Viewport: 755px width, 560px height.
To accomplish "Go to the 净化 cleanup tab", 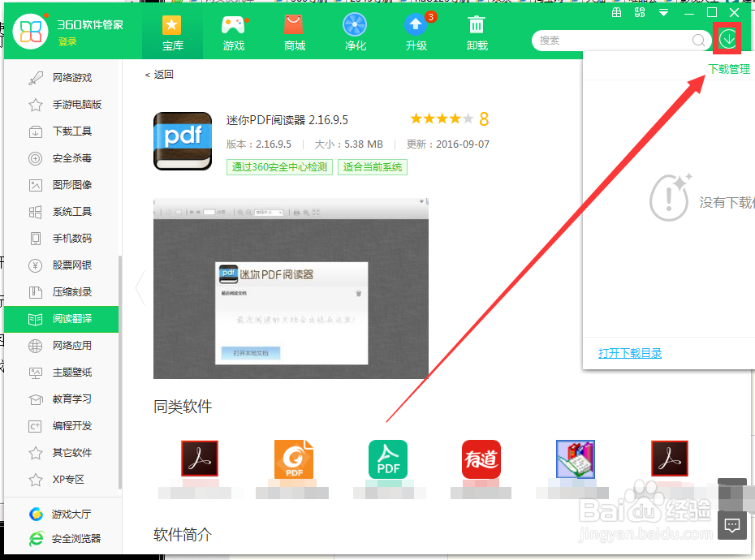I will point(355,32).
